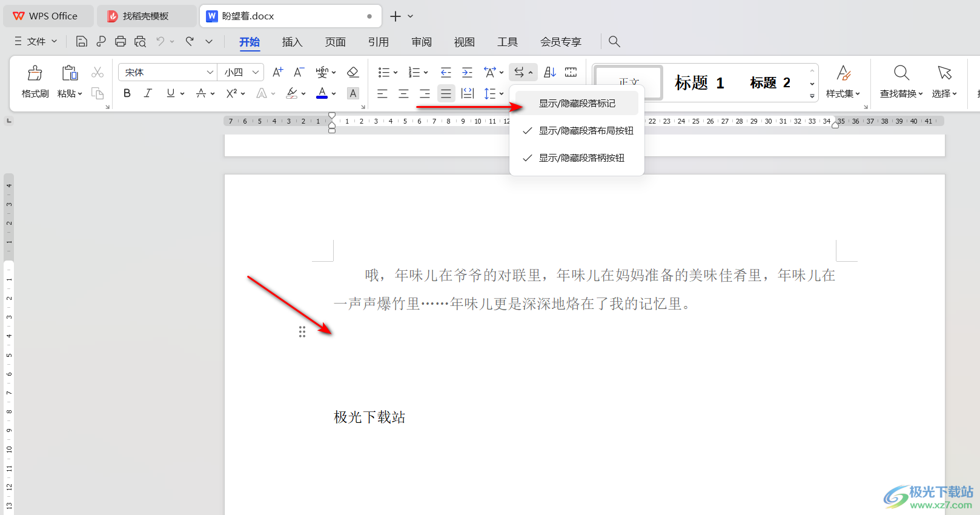Image resolution: width=980 pixels, height=515 pixels.
Task: Apply the 标题 1 style
Action: (700, 83)
